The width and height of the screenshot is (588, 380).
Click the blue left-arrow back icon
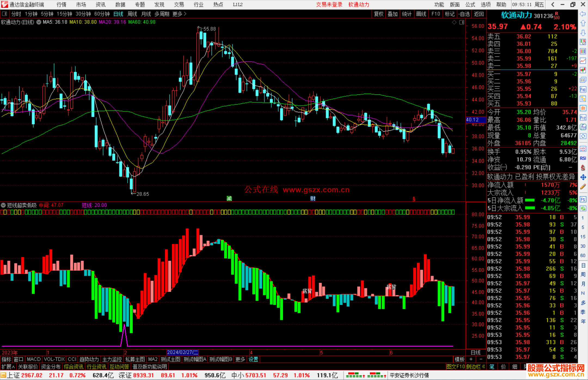click(583, 14)
